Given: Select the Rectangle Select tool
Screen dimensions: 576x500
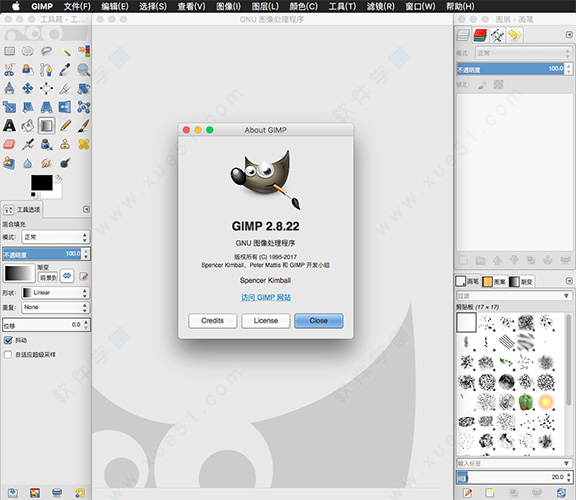Looking at the screenshot, I should coord(10,51).
